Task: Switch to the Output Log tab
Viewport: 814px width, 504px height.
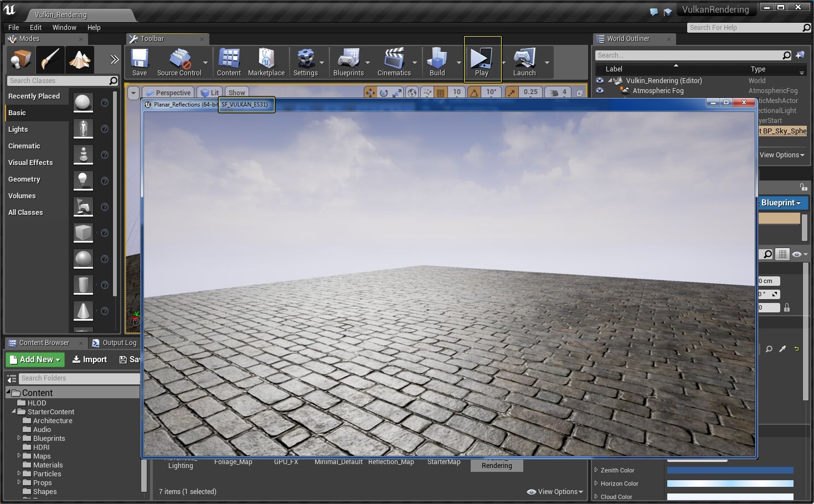Action: pos(115,343)
